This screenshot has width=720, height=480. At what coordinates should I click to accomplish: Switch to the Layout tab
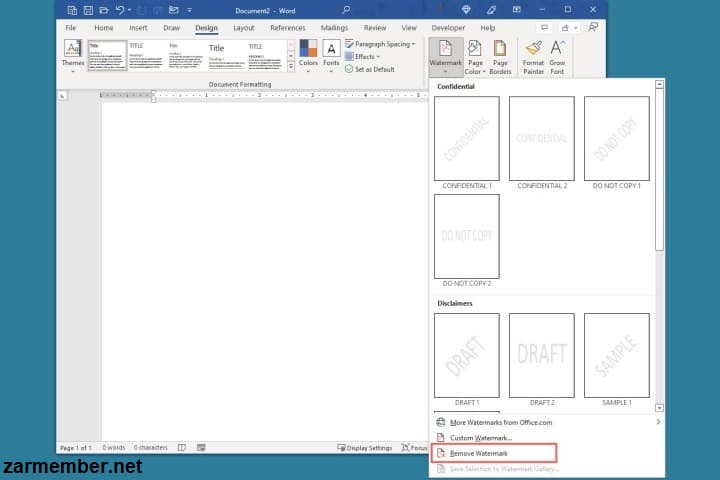(x=244, y=28)
